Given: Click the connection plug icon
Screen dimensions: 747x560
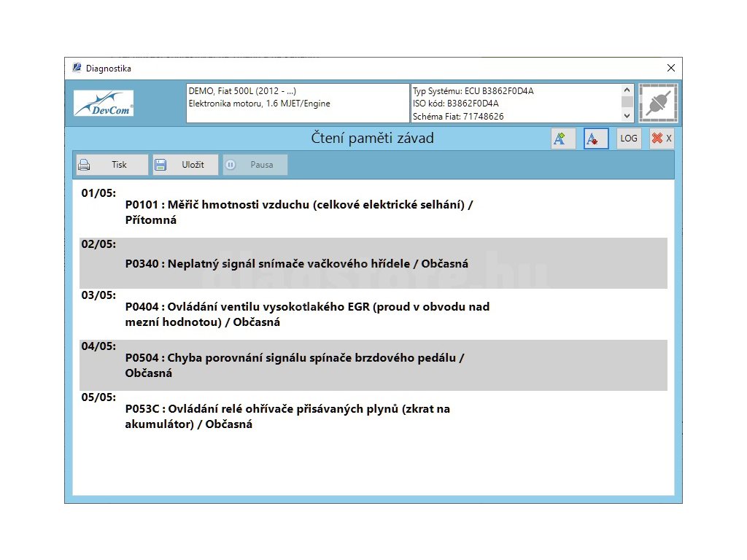Looking at the screenshot, I should 658,103.
